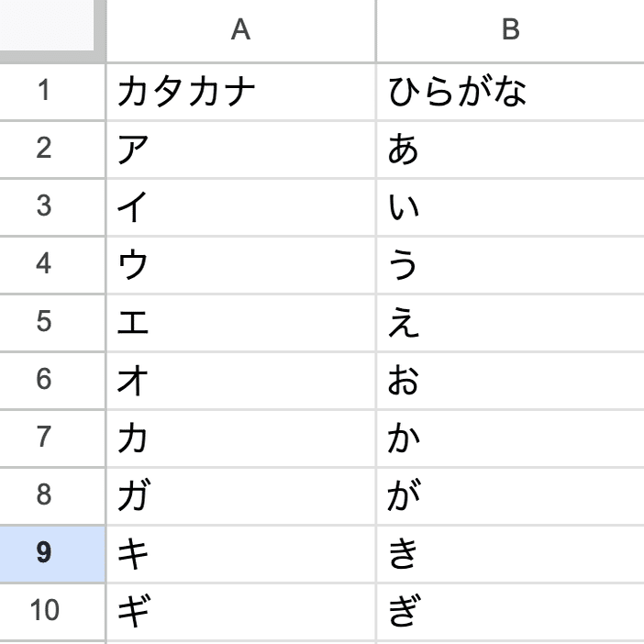Click the hiragana が cell
The height and width of the screenshot is (644, 644).
(510, 496)
